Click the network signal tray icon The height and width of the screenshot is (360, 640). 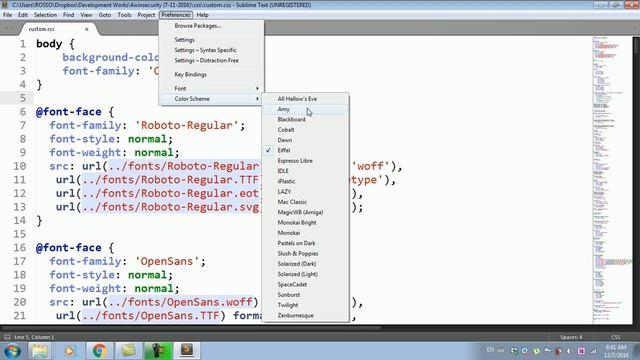pos(593,351)
